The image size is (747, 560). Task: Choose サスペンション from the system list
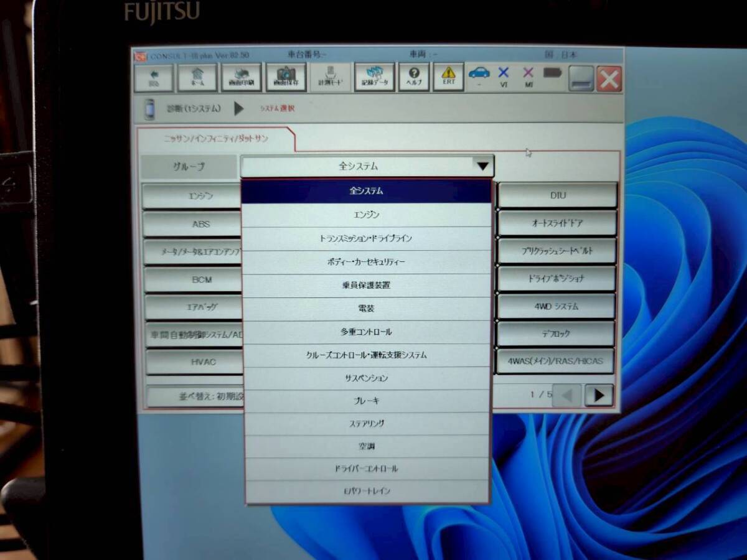pyautogui.click(x=367, y=378)
